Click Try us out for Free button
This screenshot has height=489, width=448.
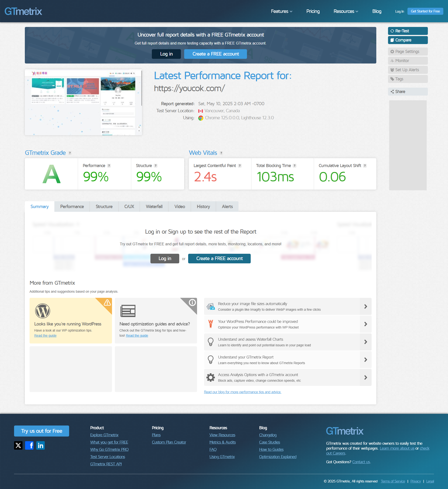pos(41,431)
